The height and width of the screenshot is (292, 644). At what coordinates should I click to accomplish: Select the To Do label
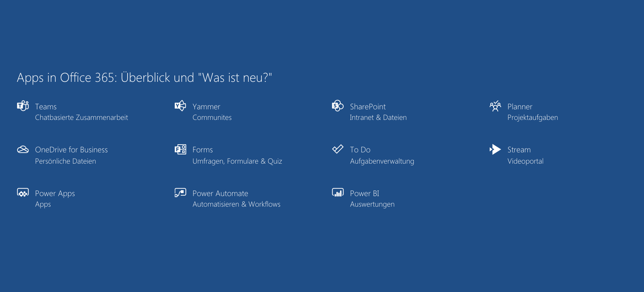point(360,150)
